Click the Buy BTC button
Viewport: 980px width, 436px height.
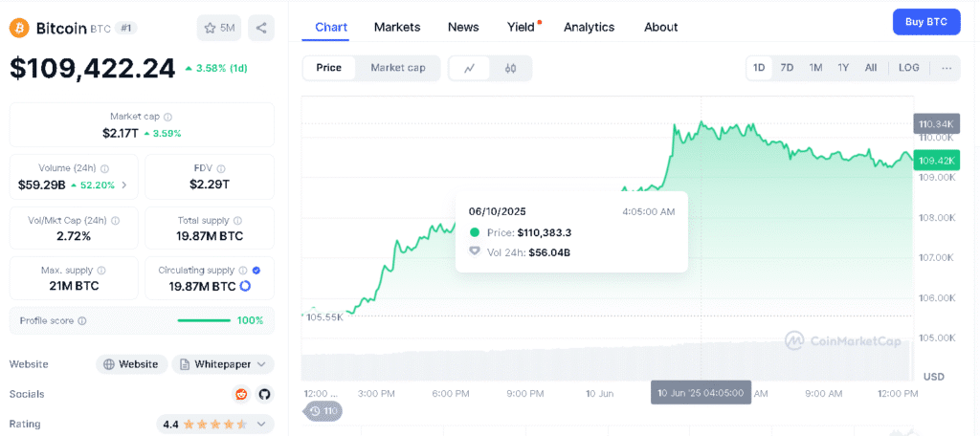pyautogui.click(x=925, y=22)
